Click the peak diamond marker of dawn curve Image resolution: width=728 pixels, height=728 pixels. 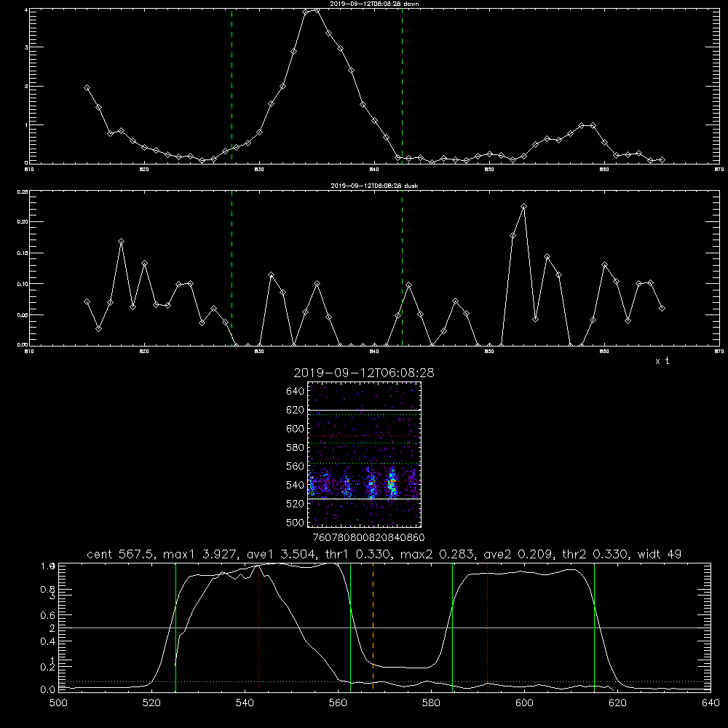(x=317, y=9)
